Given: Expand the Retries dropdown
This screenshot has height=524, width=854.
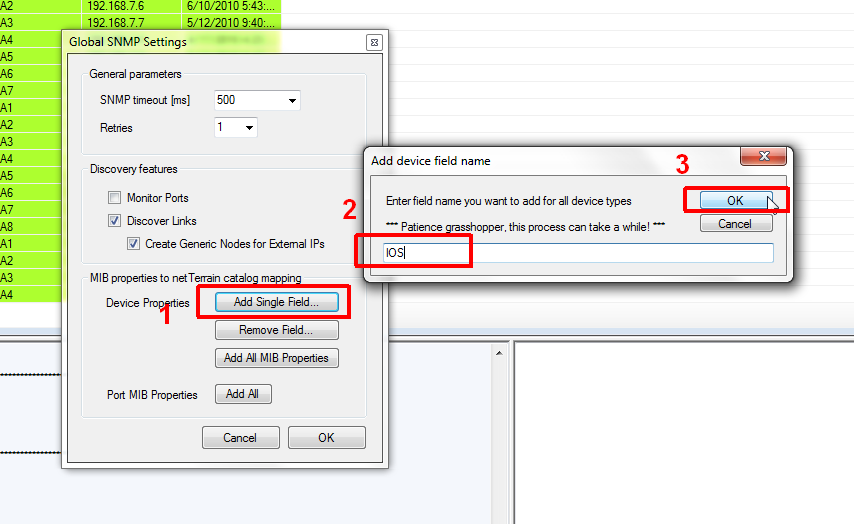Looking at the screenshot, I should [x=249, y=128].
